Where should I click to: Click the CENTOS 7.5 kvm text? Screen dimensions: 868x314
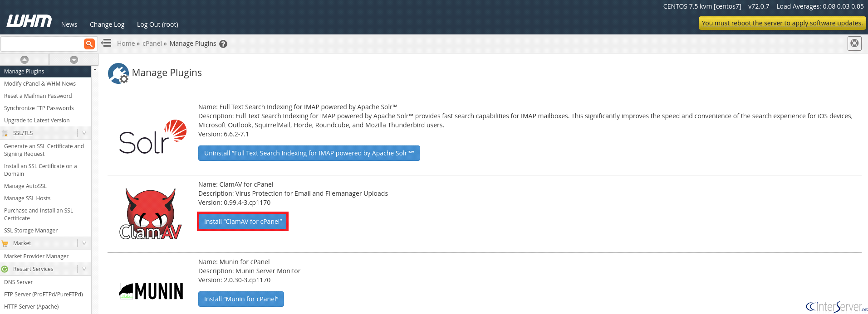pyautogui.click(x=702, y=6)
